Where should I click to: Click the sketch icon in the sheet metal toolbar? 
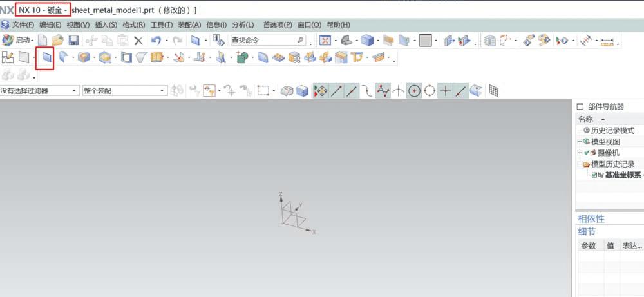[x=7, y=57]
